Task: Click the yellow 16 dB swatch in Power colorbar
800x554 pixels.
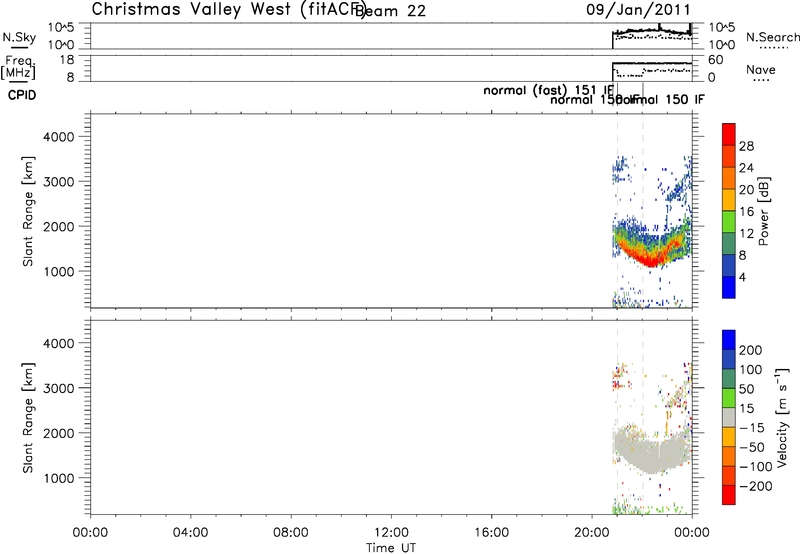Action: [x=729, y=199]
